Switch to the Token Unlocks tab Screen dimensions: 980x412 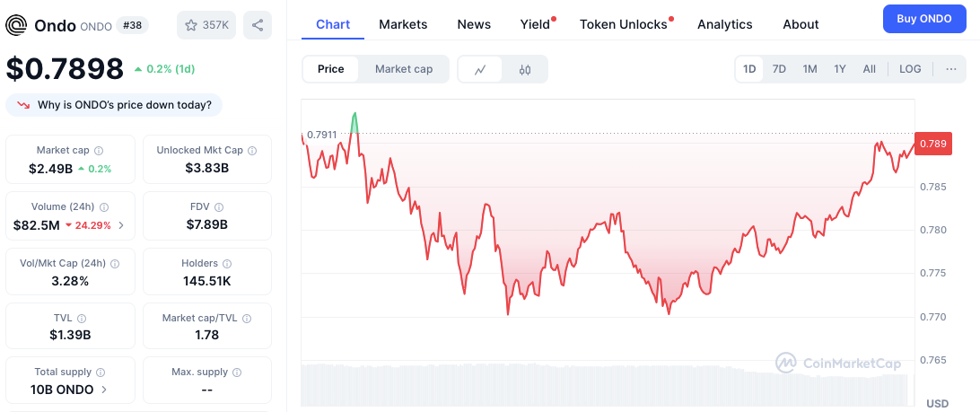click(624, 24)
